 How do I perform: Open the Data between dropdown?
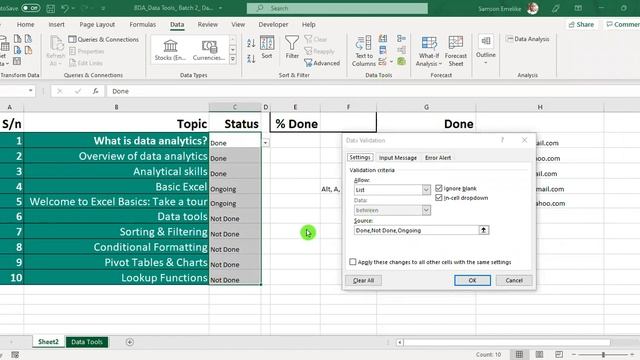[426, 210]
